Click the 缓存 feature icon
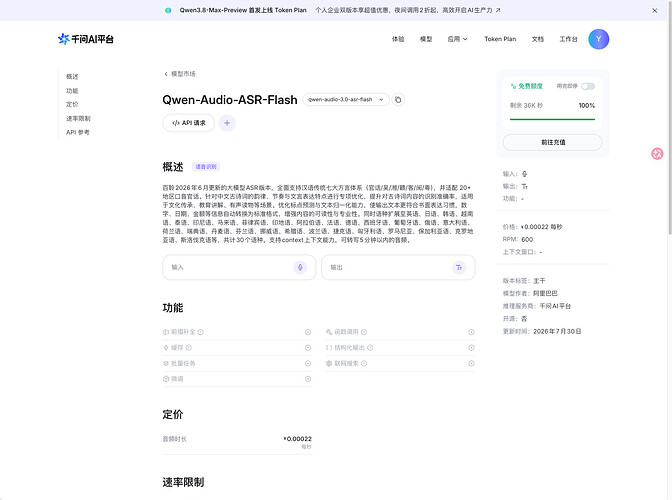Screen dimensions: 672x500 point(166,347)
